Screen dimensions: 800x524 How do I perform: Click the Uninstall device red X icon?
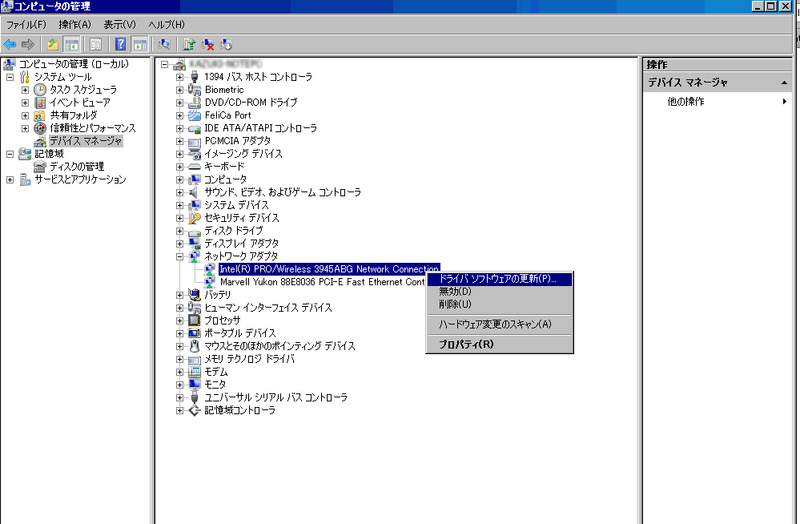tap(208, 44)
